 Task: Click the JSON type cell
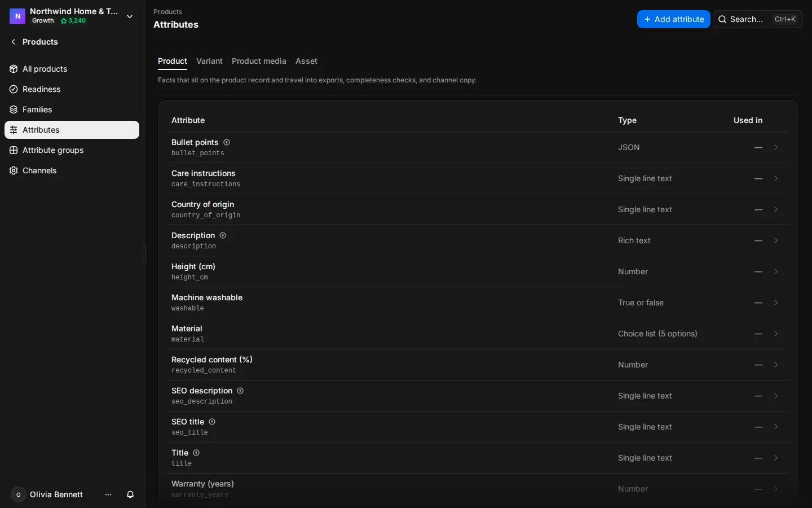pyautogui.click(x=629, y=147)
